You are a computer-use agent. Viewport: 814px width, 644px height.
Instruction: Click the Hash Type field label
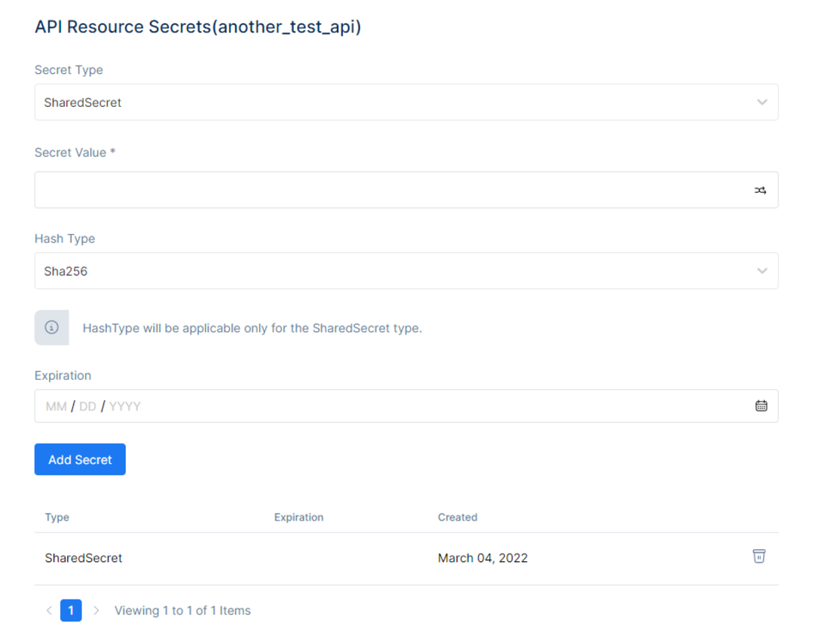coord(65,239)
